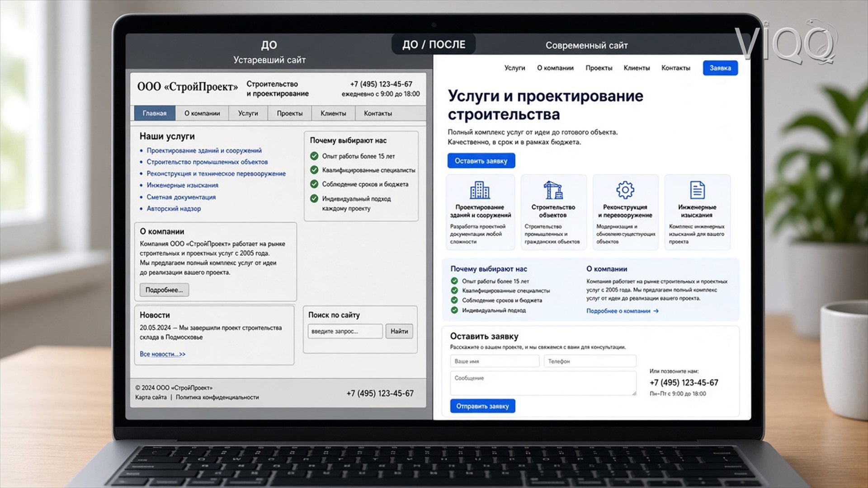The height and width of the screenshot is (488, 868).
Task: Select Клиенты tab on old site
Action: click(333, 113)
